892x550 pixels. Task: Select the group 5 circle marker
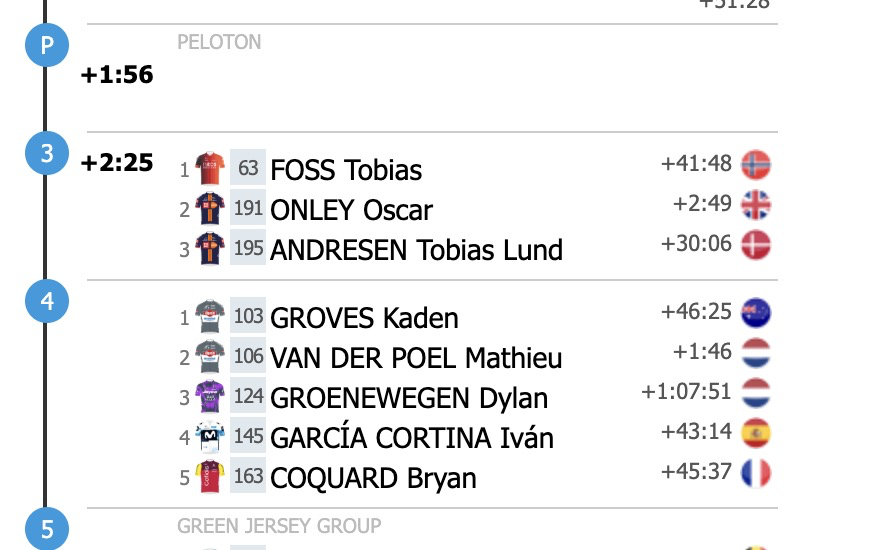pos(47,529)
